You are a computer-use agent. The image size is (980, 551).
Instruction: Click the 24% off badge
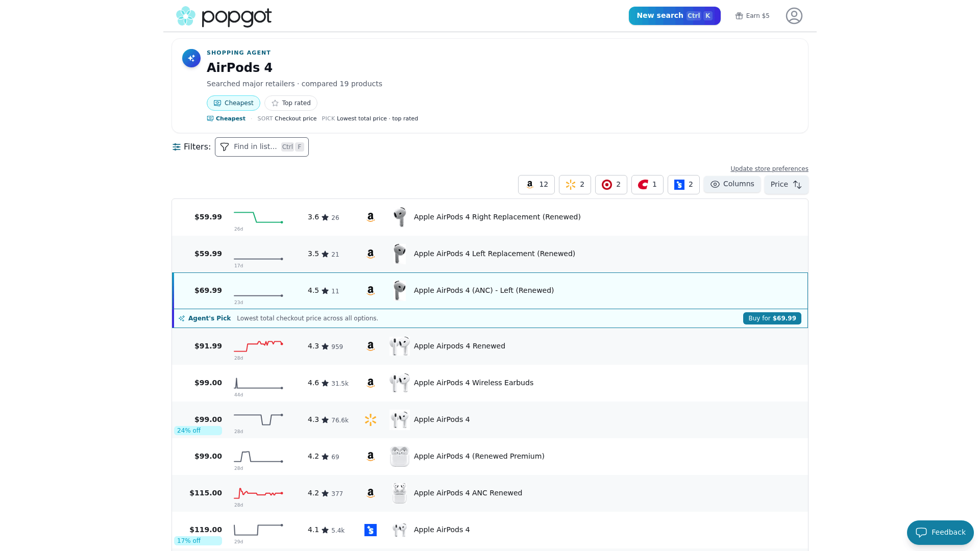198,431
